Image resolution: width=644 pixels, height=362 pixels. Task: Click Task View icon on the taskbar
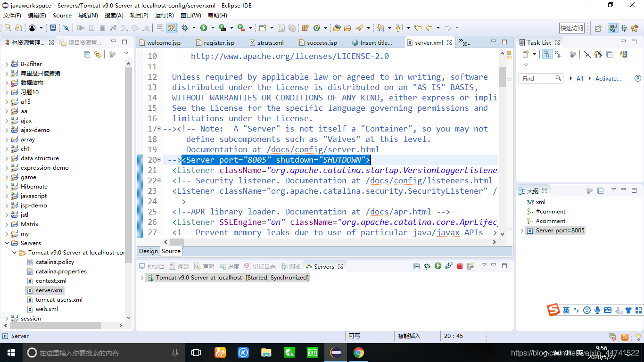click(196, 353)
